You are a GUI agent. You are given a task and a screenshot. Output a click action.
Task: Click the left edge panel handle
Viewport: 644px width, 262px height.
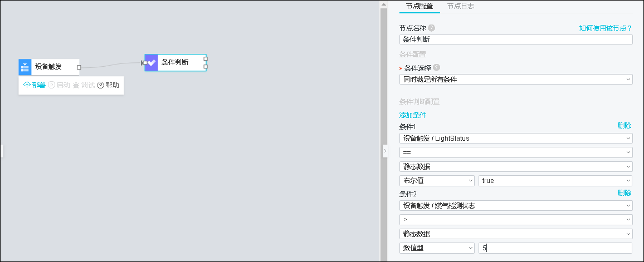pyautogui.click(x=1, y=151)
